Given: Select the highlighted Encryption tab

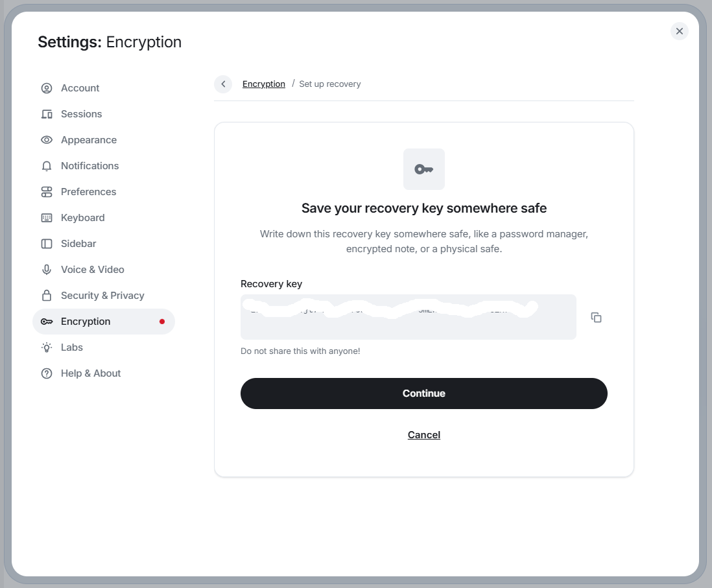Looking at the screenshot, I should [x=104, y=322].
